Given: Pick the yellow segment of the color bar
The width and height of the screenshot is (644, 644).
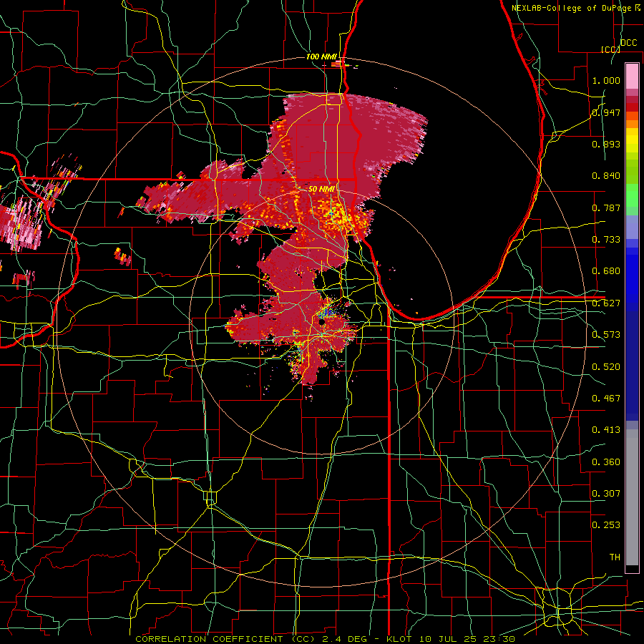Looking at the screenshot, I should [632, 140].
